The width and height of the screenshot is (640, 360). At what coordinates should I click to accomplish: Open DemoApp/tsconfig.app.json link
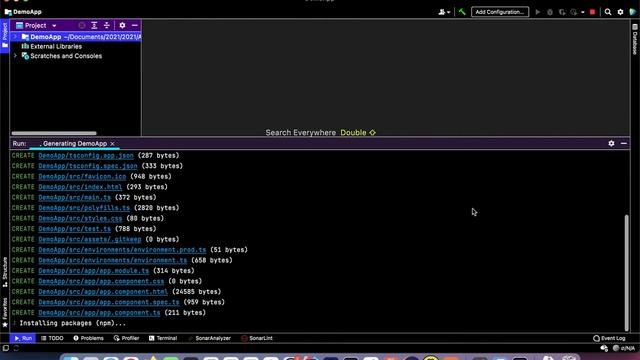coord(86,156)
